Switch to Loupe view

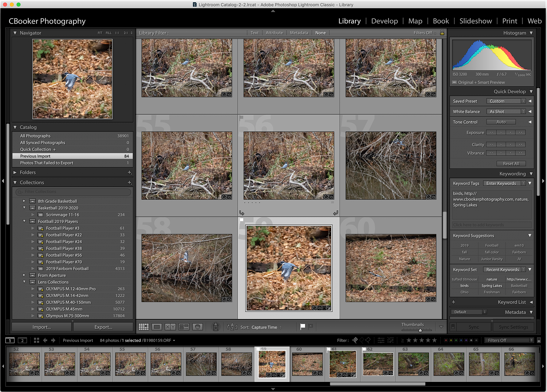tap(157, 327)
